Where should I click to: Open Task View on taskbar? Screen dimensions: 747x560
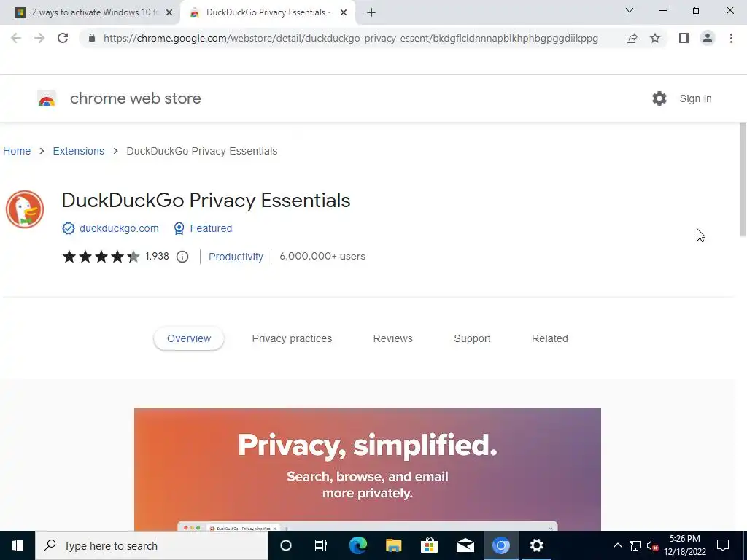pyautogui.click(x=321, y=545)
